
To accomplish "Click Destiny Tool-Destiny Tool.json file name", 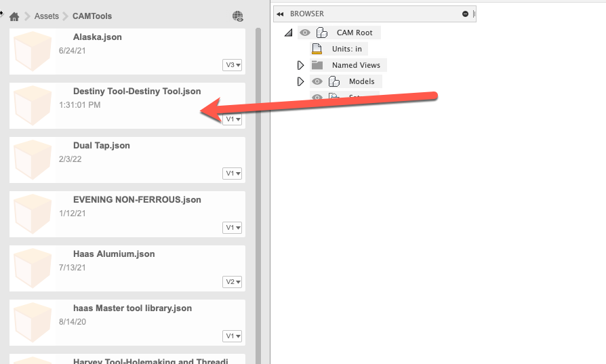I will [x=137, y=92].
